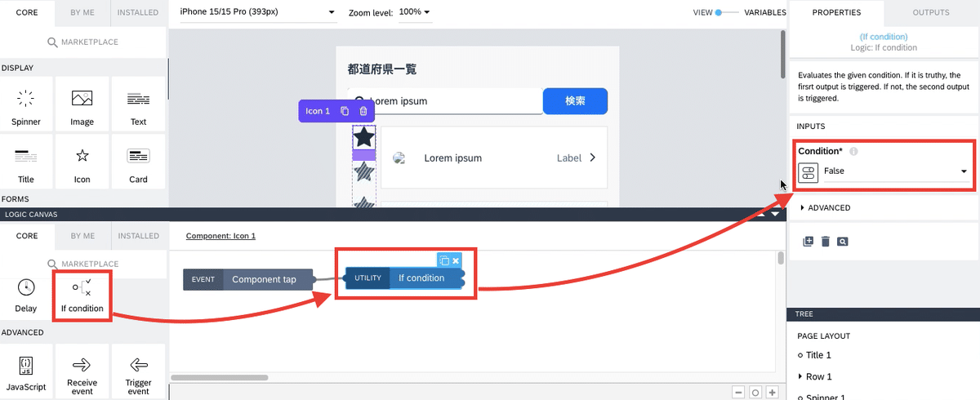Click the app canvas vertical scrollbar
This screenshot has height=400, width=980.
pyautogui.click(x=783, y=56)
